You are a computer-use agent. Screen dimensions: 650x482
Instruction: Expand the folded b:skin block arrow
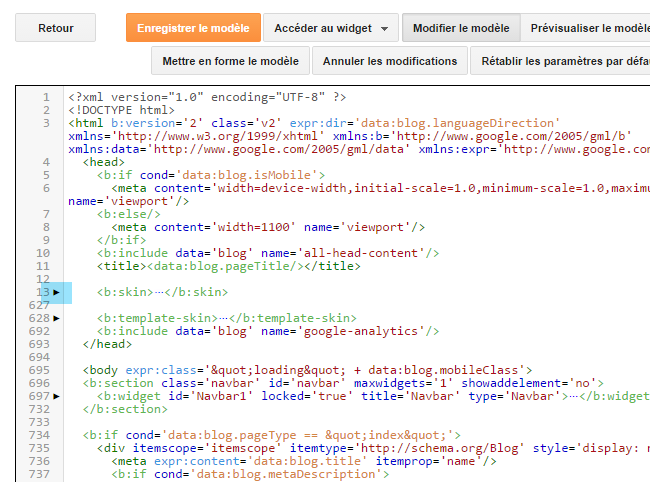57,293
